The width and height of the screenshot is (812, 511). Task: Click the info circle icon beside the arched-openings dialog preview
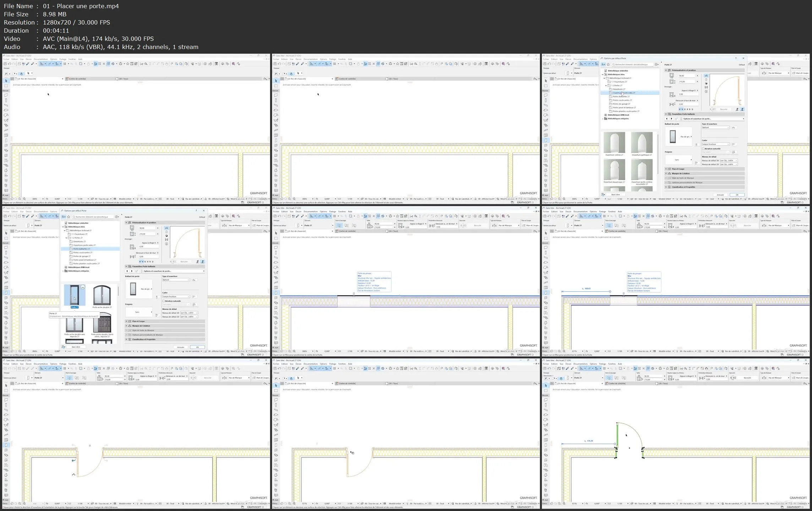pyautogui.click(x=706, y=92)
